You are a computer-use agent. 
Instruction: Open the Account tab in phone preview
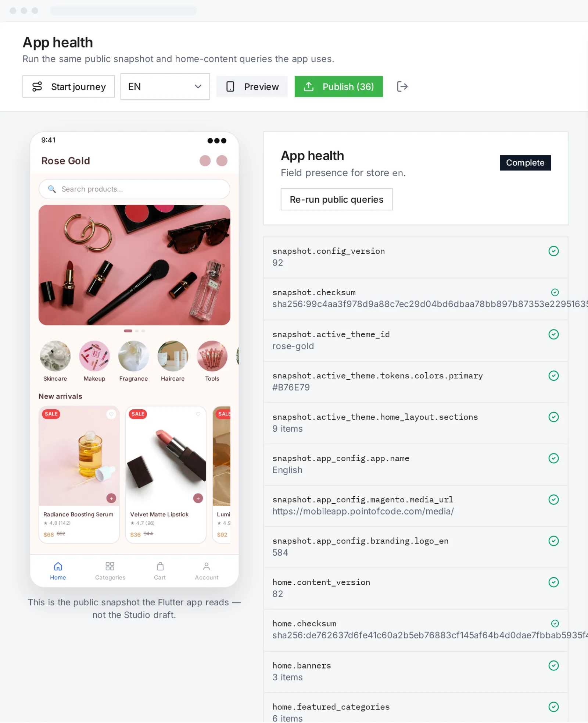(x=207, y=571)
